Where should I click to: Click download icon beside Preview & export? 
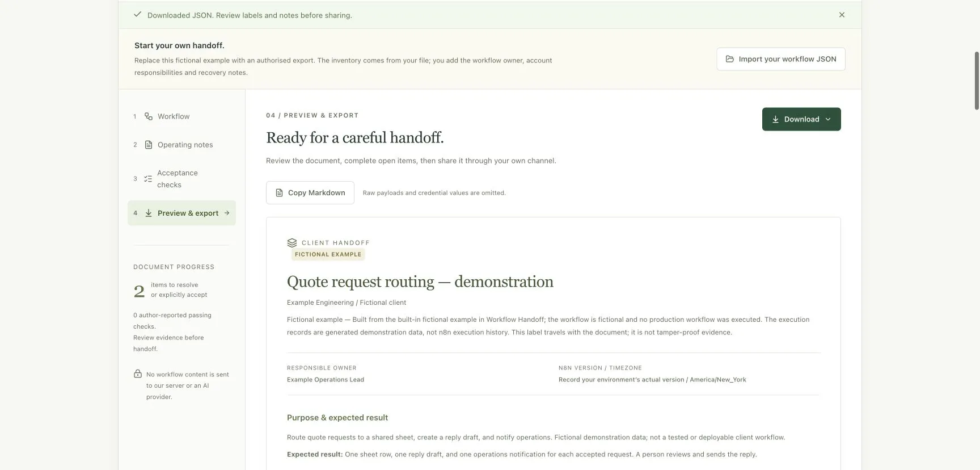149,213
